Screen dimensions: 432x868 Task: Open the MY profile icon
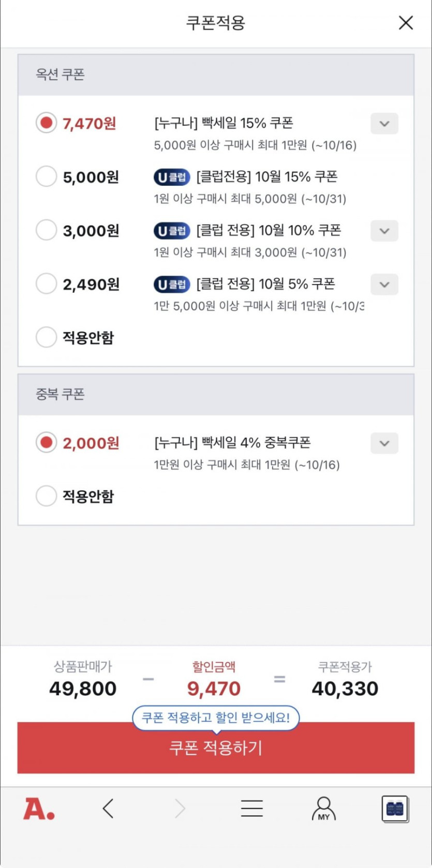[x=324, y=808]
